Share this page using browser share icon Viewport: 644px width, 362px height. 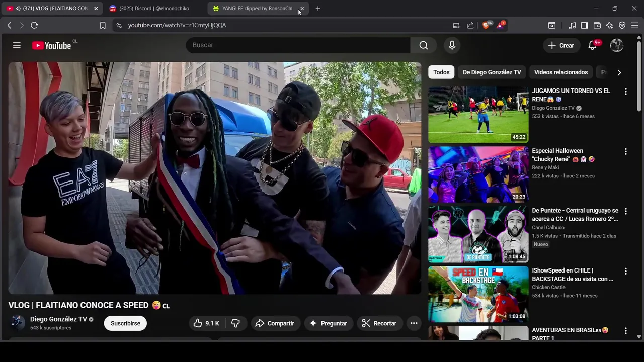(x=470, y=25)
